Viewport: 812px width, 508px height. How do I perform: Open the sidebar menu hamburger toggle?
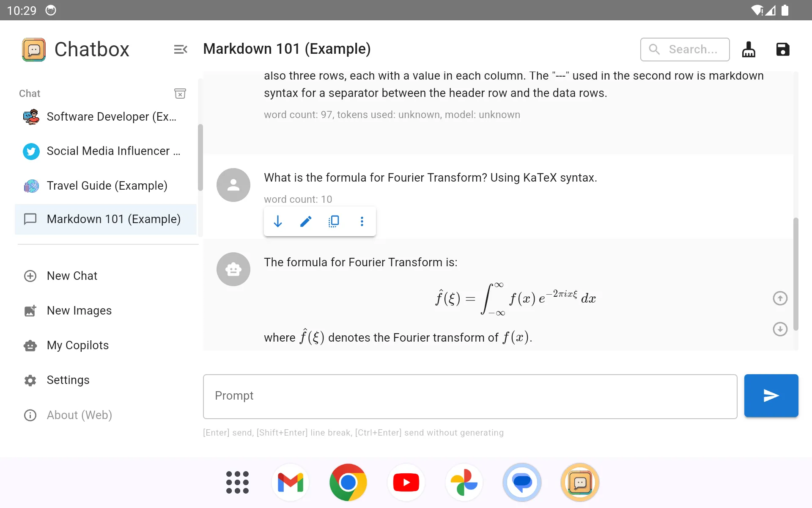[x=180, y=49]
